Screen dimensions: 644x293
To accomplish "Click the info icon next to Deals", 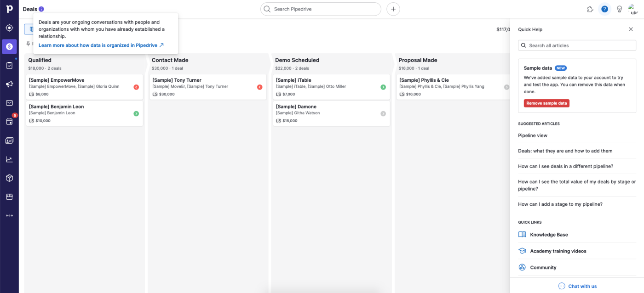I will pos(41,9).
